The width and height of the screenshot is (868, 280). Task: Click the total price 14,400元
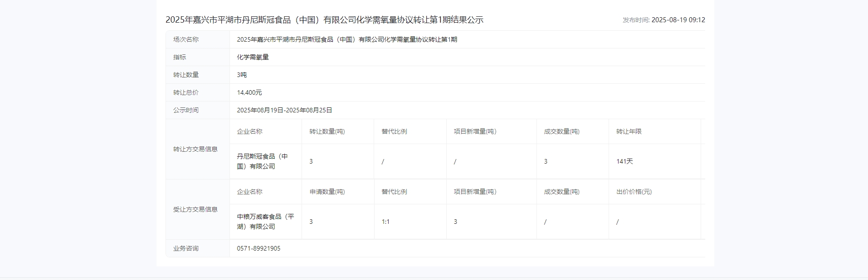249,92
